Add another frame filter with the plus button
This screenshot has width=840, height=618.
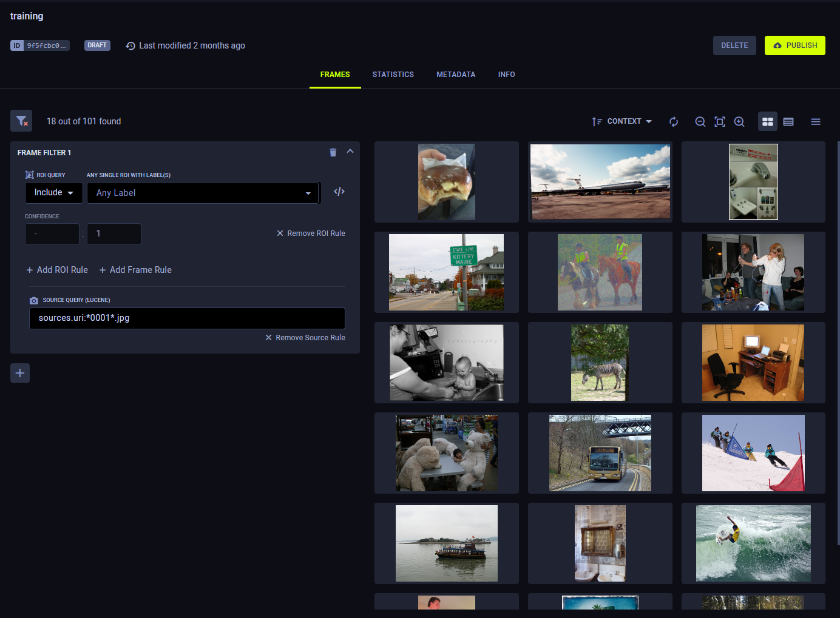coord(20,373)
